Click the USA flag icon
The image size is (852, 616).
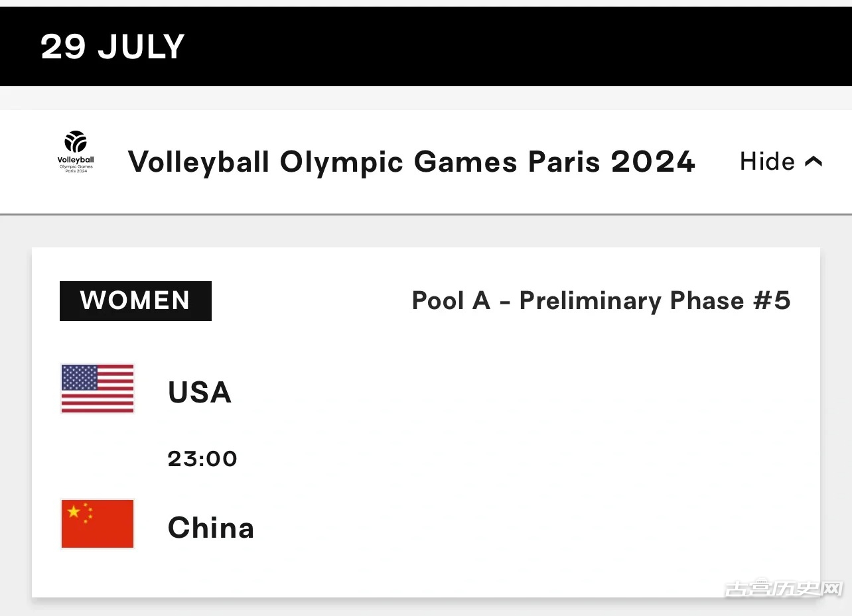98,389
